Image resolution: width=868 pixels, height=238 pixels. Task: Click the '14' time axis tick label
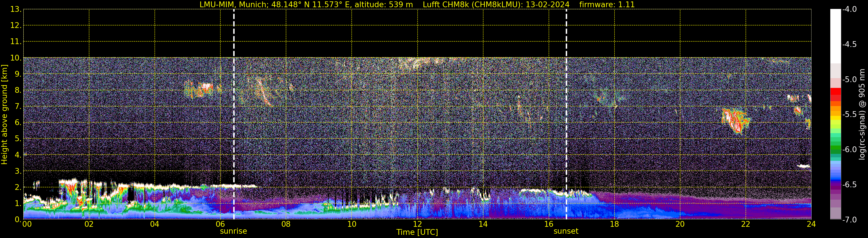(x=483, y=224)
